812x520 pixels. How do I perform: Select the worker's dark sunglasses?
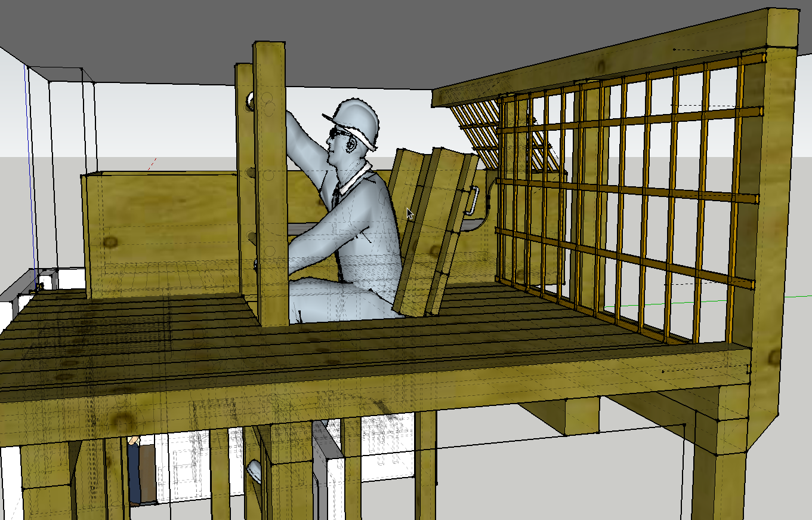pos(338,133)
